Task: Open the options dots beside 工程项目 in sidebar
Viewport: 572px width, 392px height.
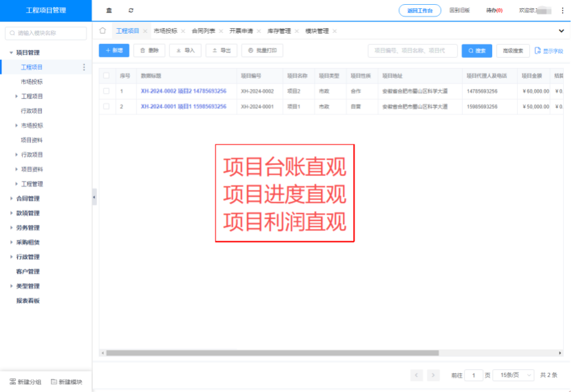Action: pos(84,67)
